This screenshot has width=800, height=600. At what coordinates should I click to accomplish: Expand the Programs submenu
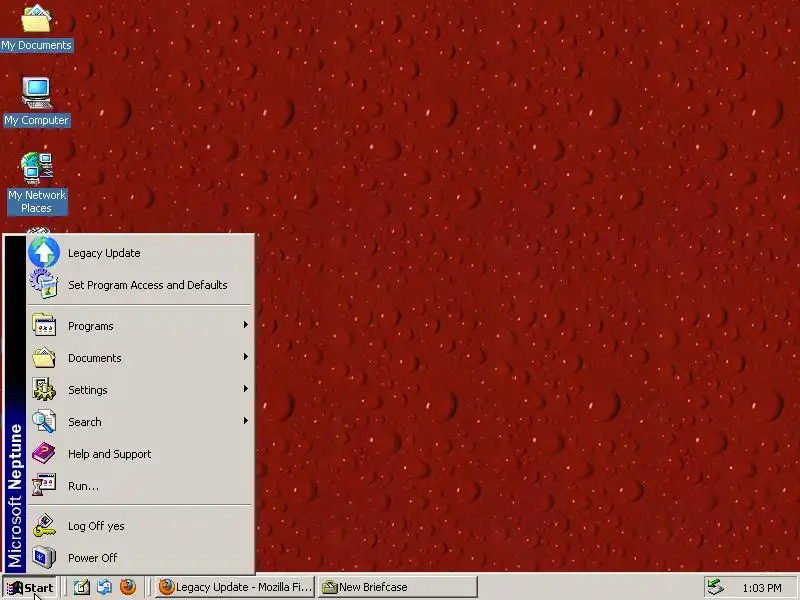click(140, 326)
